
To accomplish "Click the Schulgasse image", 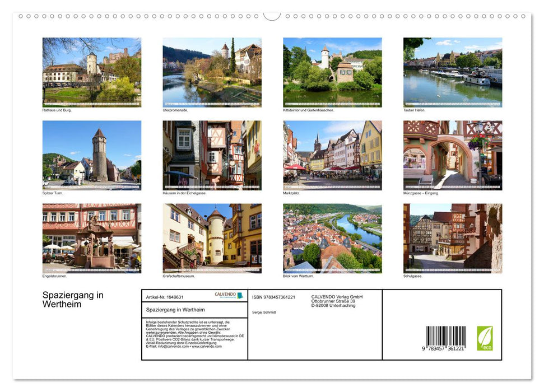I will [x=452, y=238].
